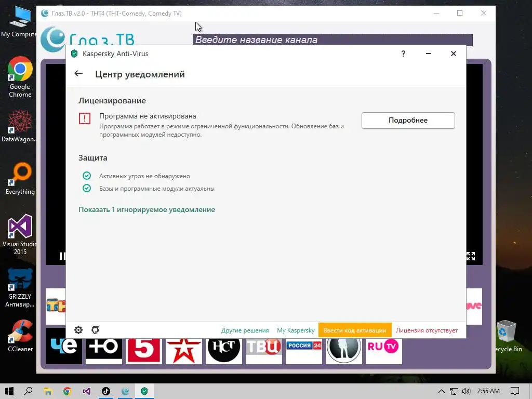
Task: Open Google Chrome desktop shortcut
Action: tap(20, 77)
